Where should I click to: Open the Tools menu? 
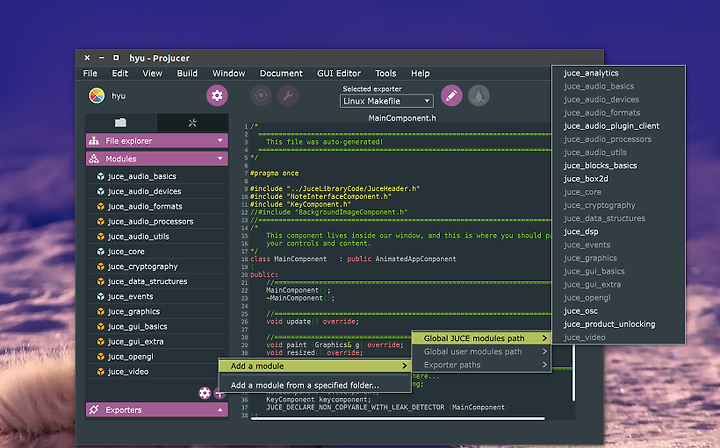(x=386, y=73)
